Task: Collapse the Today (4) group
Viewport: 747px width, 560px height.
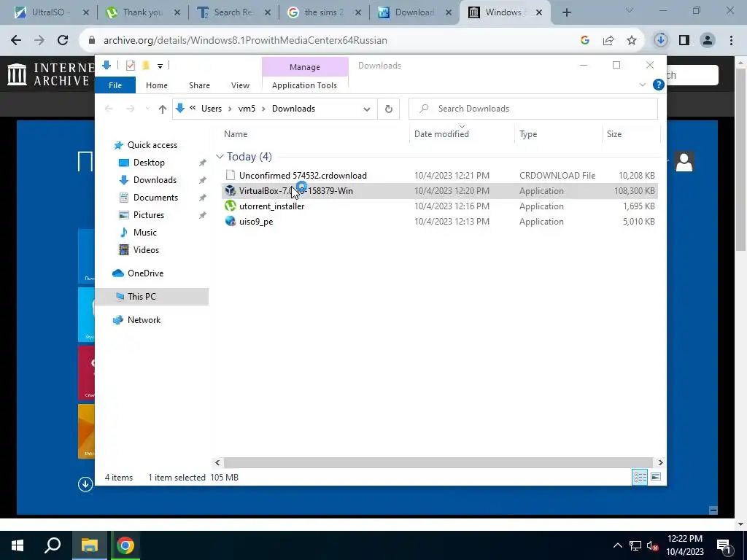Action: (x=220, y=157)
